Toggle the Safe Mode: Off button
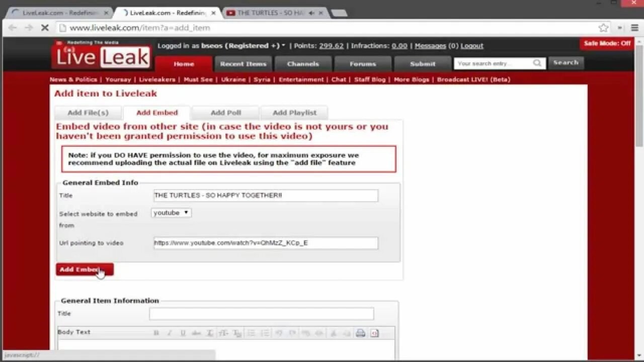644x362 pixels. click(x=607, y=43)
